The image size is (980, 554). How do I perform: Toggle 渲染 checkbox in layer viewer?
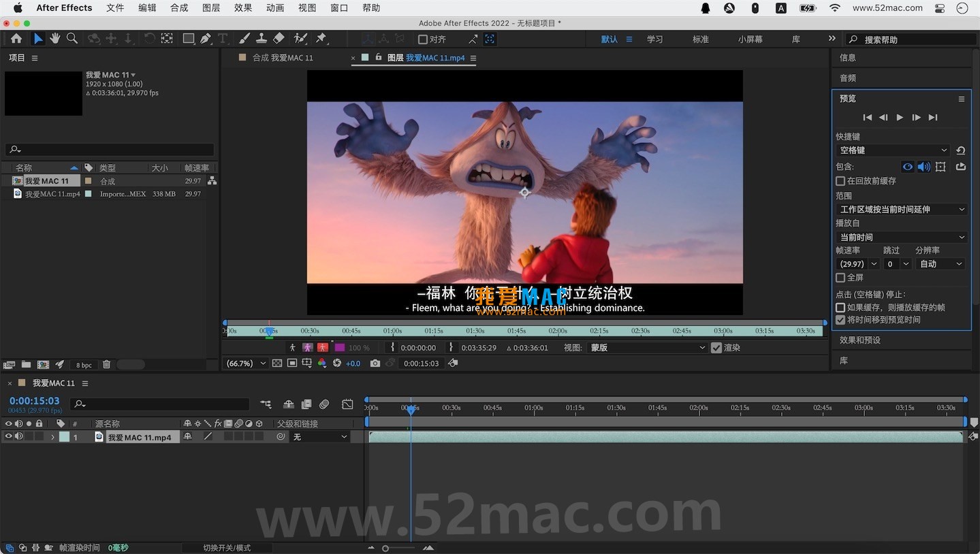tap(716, 348)
